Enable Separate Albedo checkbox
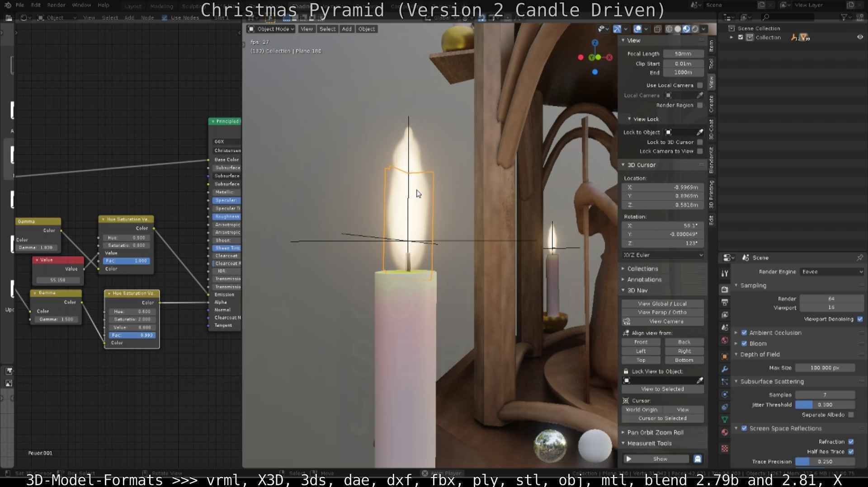The height and width of the screenshot is (487, 868). tap(851, 415)
